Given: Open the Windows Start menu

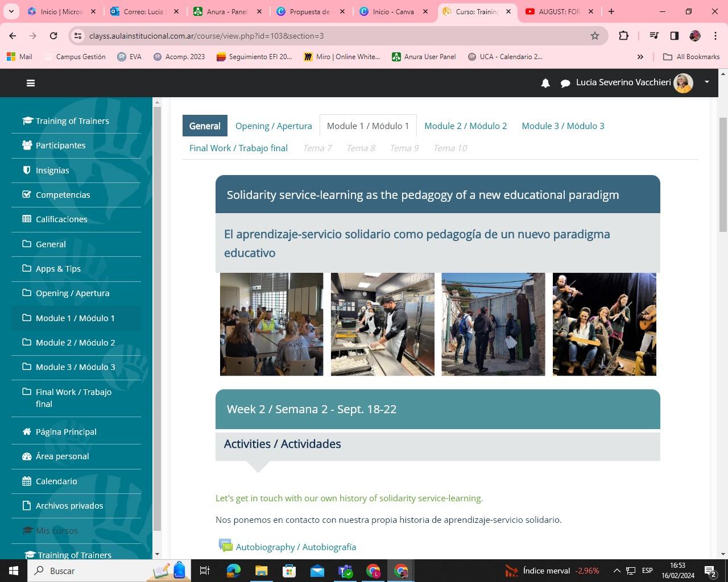Looking at the screenshot, I should (14, 571).
